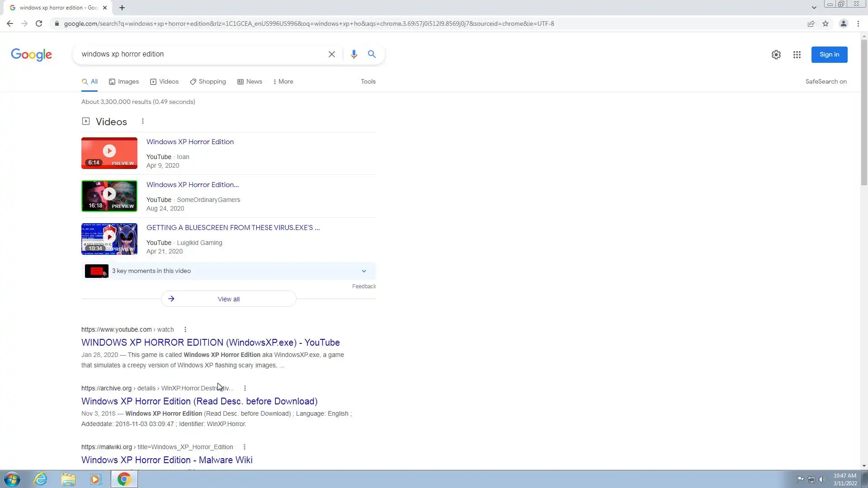Open Google settings gear icon
868x488 pixels.
click(x=776, y=55)
